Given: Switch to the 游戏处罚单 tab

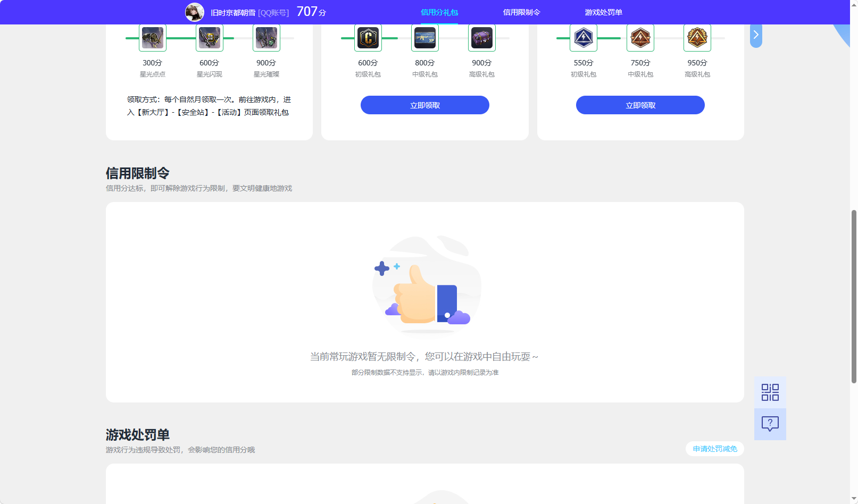Looking at the screenshot, I should pos(603,12).
